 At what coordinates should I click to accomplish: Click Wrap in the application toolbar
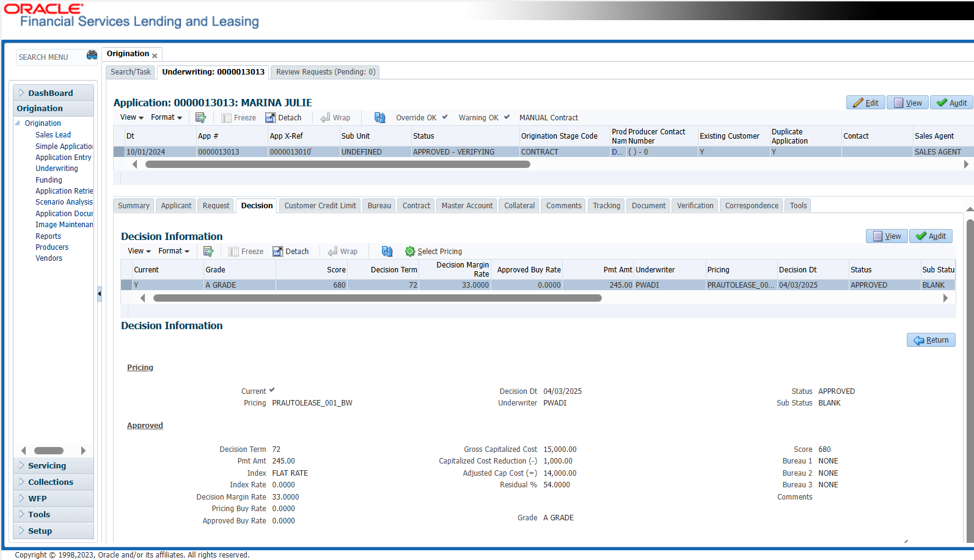tap(335, 118)
